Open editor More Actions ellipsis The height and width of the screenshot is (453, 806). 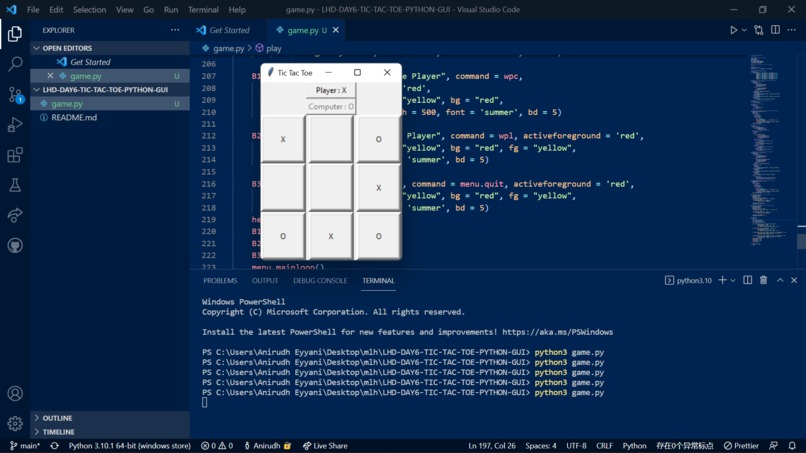[x=792, y=30]
